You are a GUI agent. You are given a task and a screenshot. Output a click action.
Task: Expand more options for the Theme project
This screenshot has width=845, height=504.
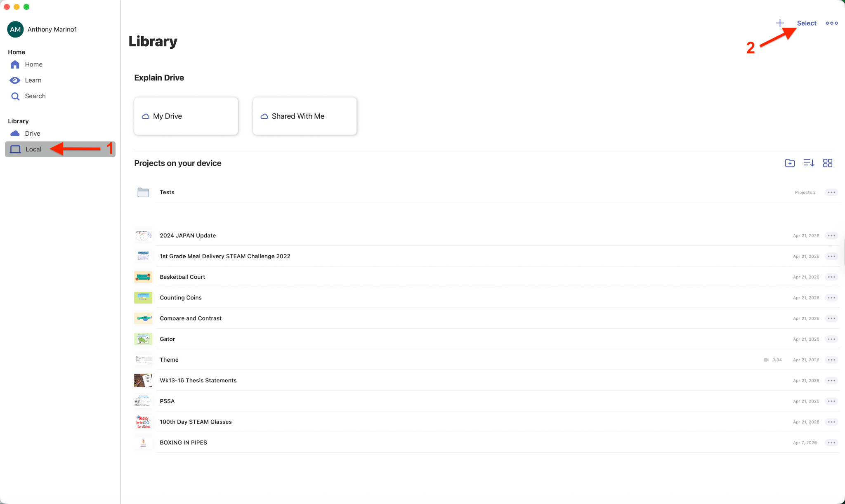click(831, 360)
